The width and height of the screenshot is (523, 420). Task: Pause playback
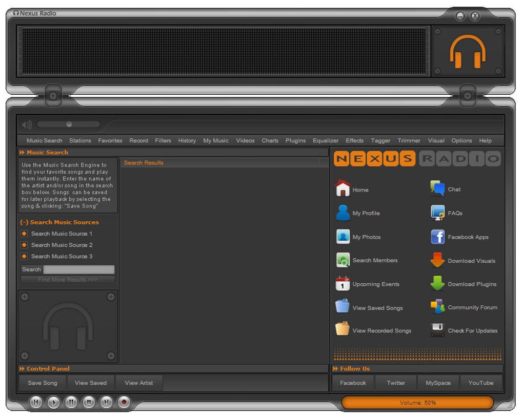coord(71,402)
